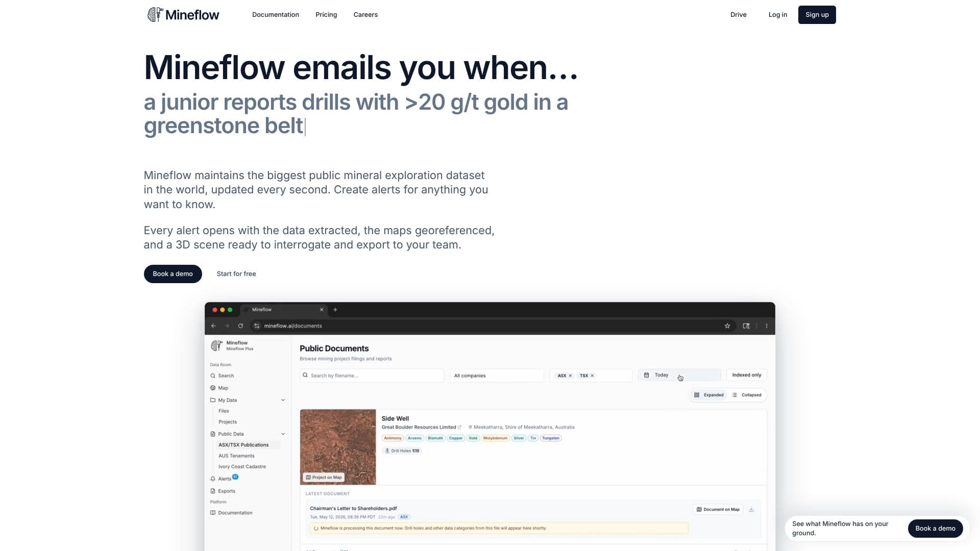Image resolution: width=980 pixels, height=551 pixels.
Task: Click the hero Book a demo button
Action: tap(173, 274)
